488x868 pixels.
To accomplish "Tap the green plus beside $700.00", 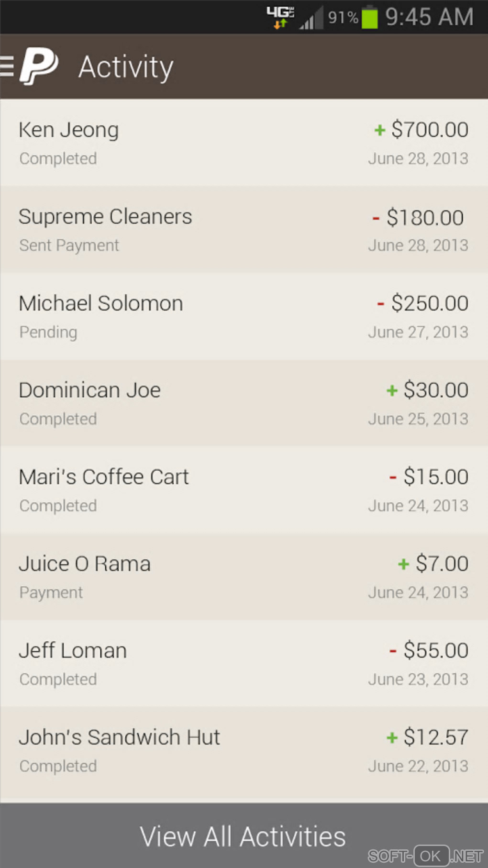I will 380,130.
